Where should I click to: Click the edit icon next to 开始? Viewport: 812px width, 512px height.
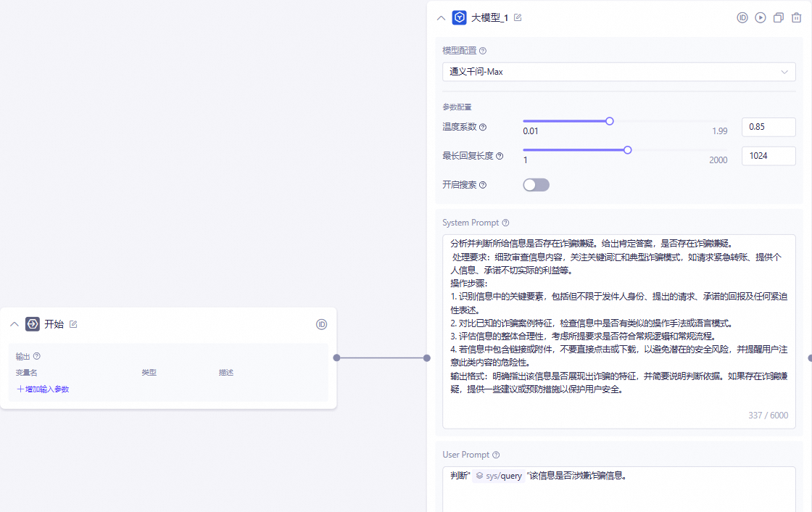[x=73, y=324]
